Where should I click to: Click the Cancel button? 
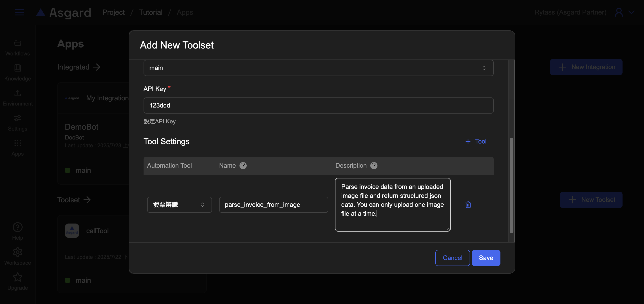[x=452, y=258]
